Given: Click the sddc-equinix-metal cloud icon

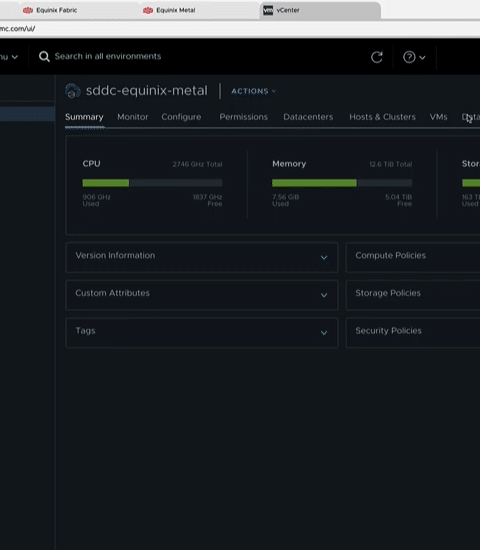Looking at the screenshot, I should coord(73,91).
